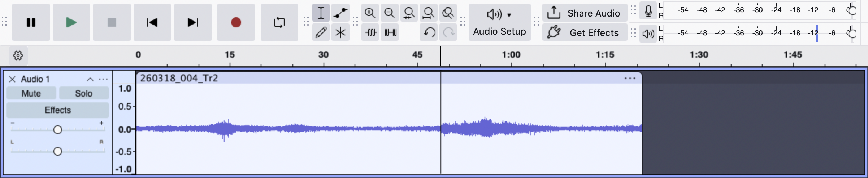Click the Share Audio button
The image size is (868, 178).
tap(585, 13)
